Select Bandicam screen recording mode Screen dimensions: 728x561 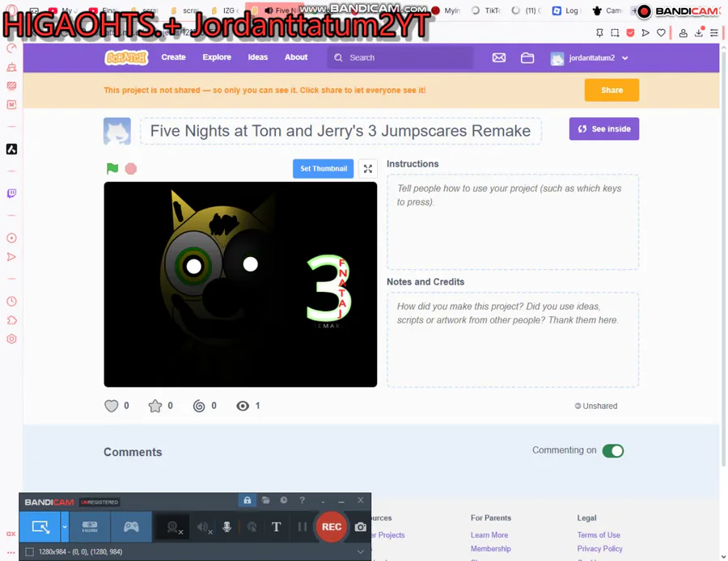(40, 527)
